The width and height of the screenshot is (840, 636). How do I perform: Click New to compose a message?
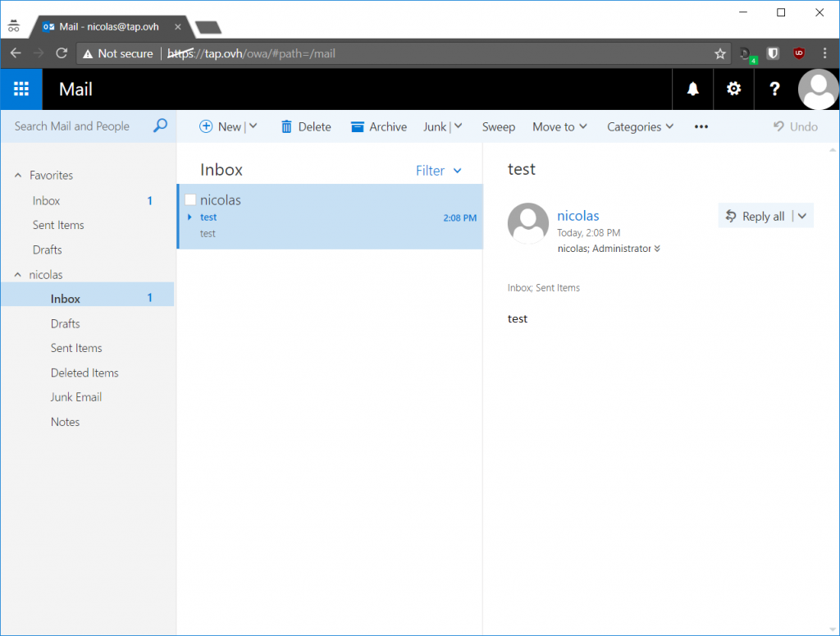coord(220,127)
